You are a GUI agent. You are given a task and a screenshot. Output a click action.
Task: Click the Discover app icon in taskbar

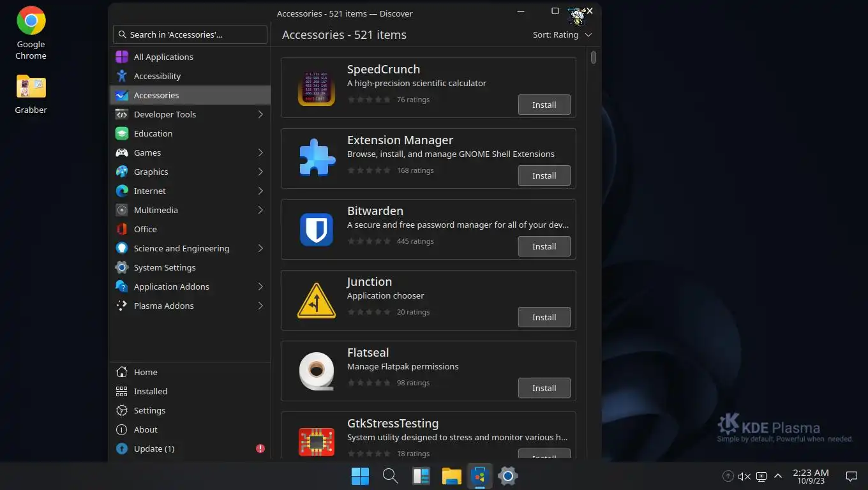click(480, 476)
